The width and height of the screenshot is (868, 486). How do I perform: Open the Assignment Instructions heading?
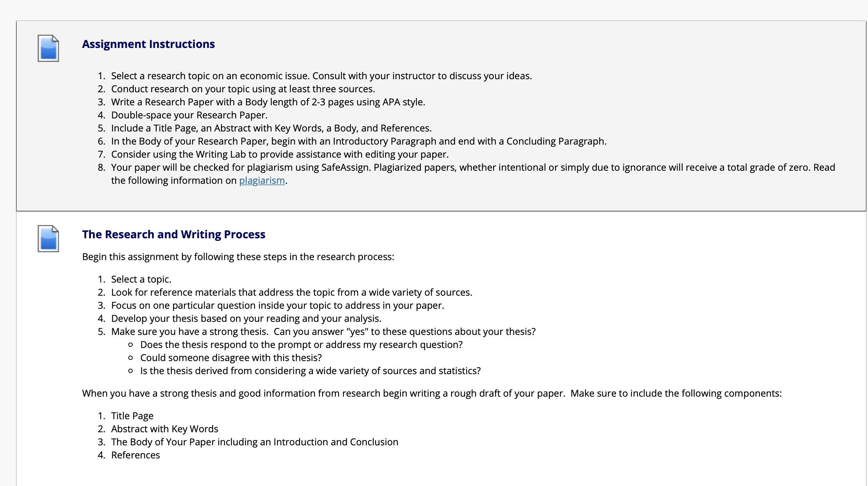pyautogui.click(x=148, y=44)
